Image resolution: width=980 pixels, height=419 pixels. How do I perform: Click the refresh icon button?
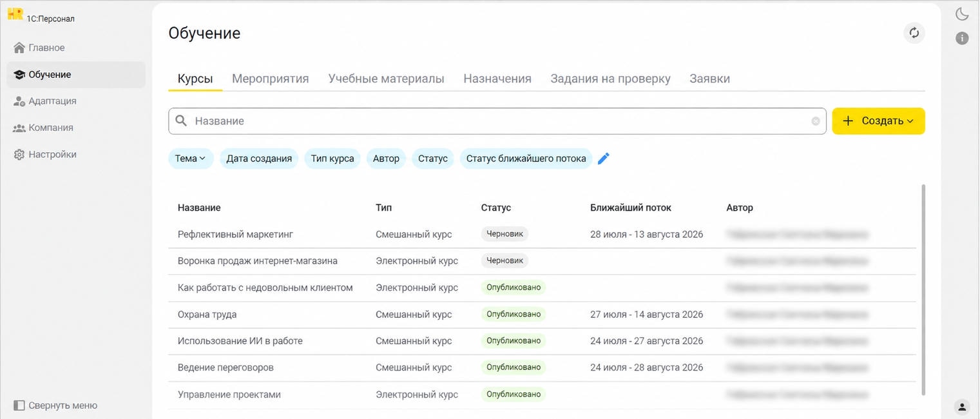coord(914,33)
